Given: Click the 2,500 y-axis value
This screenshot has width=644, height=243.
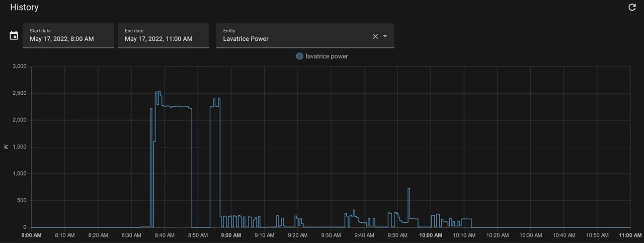Looking at the screenshot, I should tap(19, 93).
